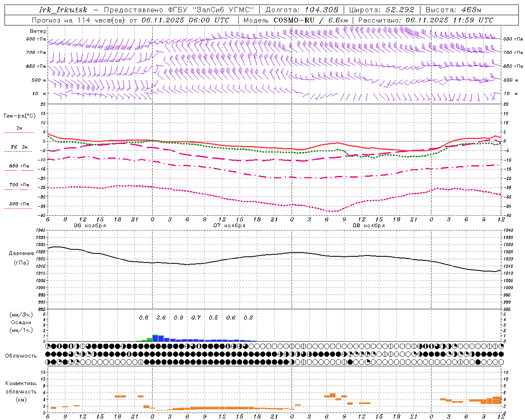Click the Рассчитано: 06.11.2025 11:59 UTC text

426,20
